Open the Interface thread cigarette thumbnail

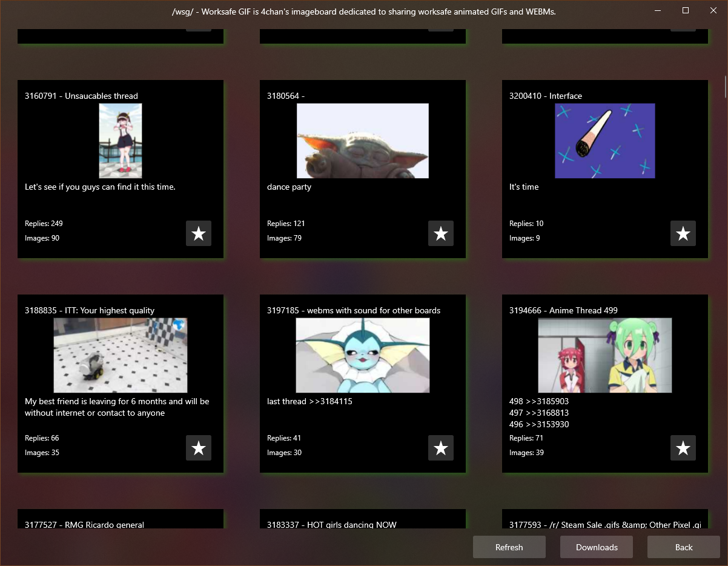tap(605, 141)
